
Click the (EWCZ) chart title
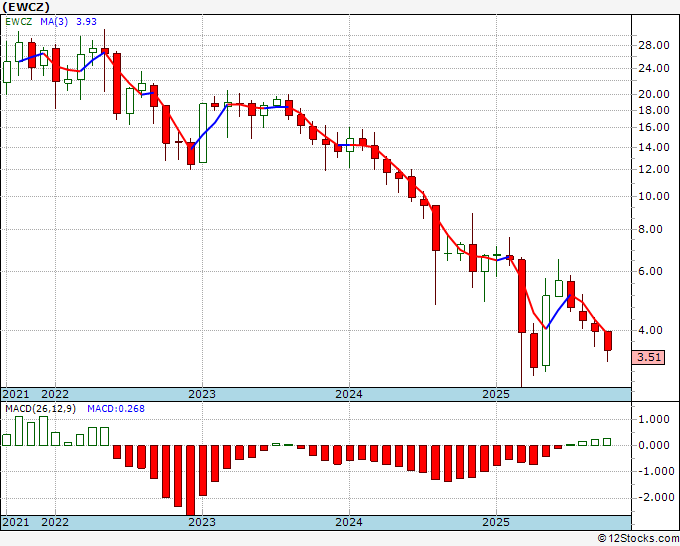pos(26,7)
